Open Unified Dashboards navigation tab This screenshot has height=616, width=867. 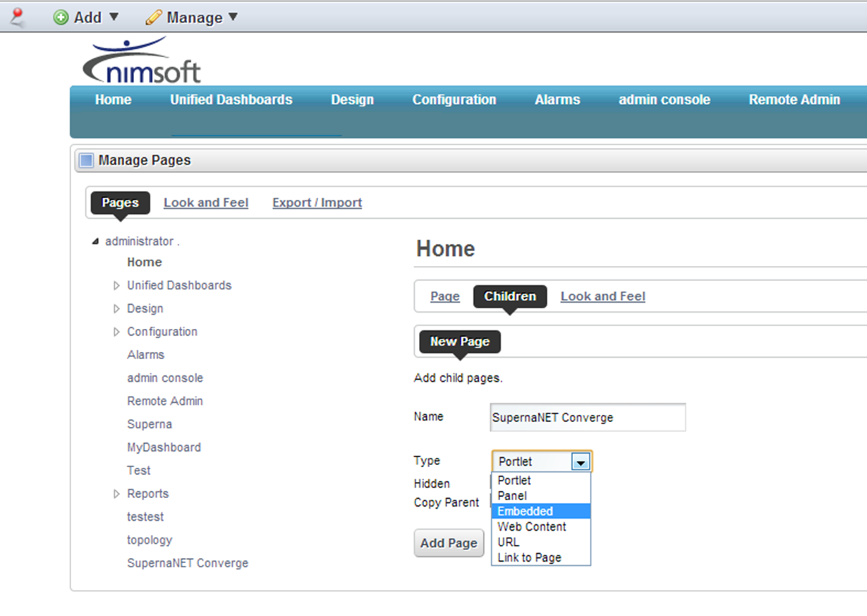231,100
